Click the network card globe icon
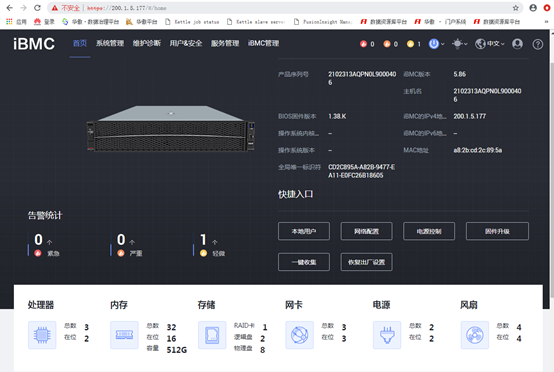This screenshot has height=372, width=554. coord(300,335)
